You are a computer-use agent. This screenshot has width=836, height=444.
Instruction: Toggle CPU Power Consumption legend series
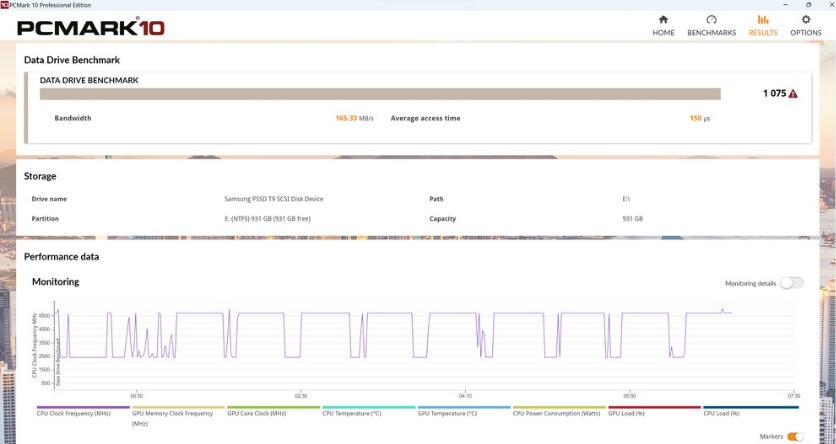tap(556, 413)
